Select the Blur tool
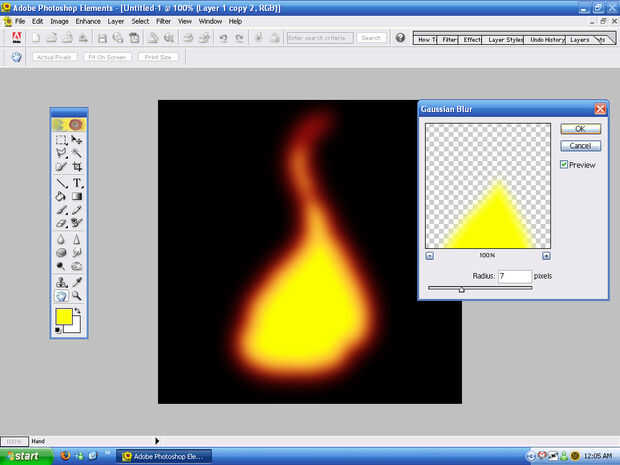 tap(61, 239)
